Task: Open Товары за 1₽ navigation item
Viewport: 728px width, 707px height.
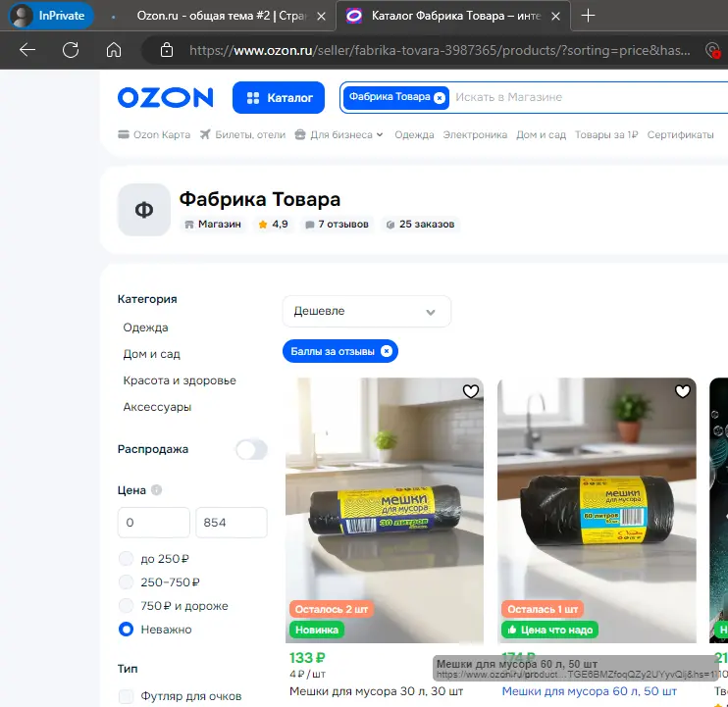Action: tap(606, 134)
